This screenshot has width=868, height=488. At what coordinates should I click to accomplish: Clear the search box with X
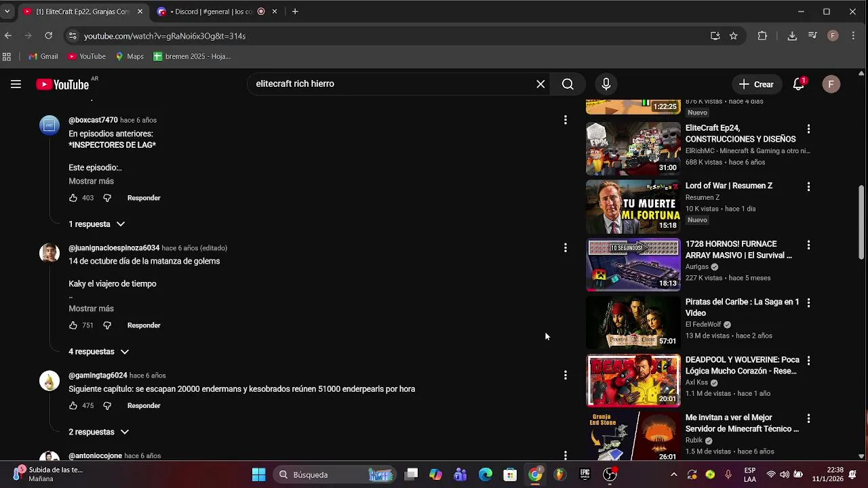(540, 84)
